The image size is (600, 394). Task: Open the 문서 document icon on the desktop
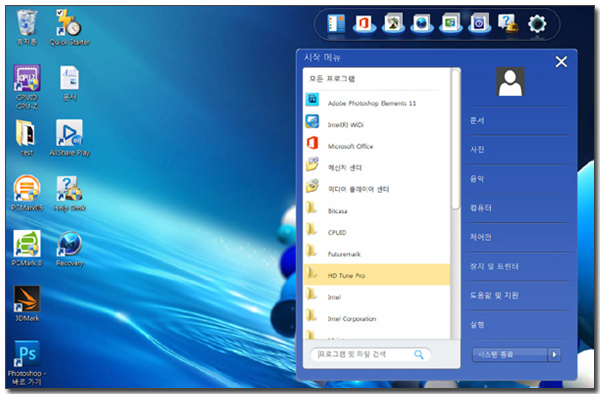[70, 83]
